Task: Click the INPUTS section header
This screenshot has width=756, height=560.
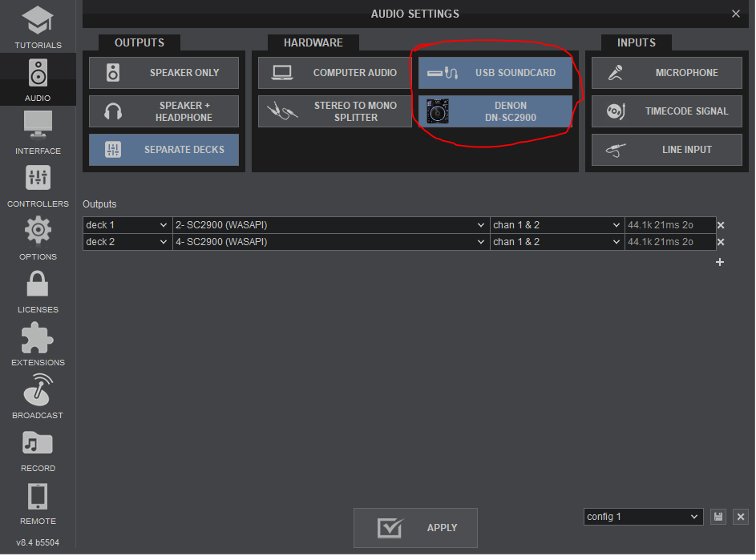Action: click(637, 42)
